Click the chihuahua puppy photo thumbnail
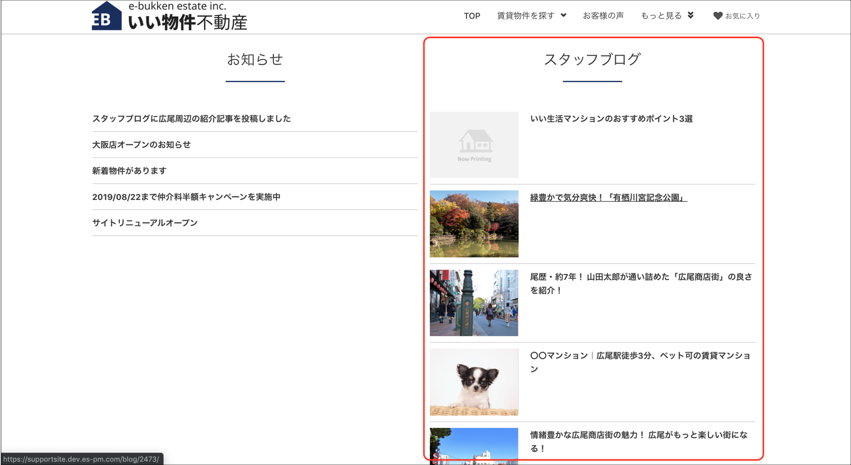This screenshot has height=465, width=851. point(474,382)
